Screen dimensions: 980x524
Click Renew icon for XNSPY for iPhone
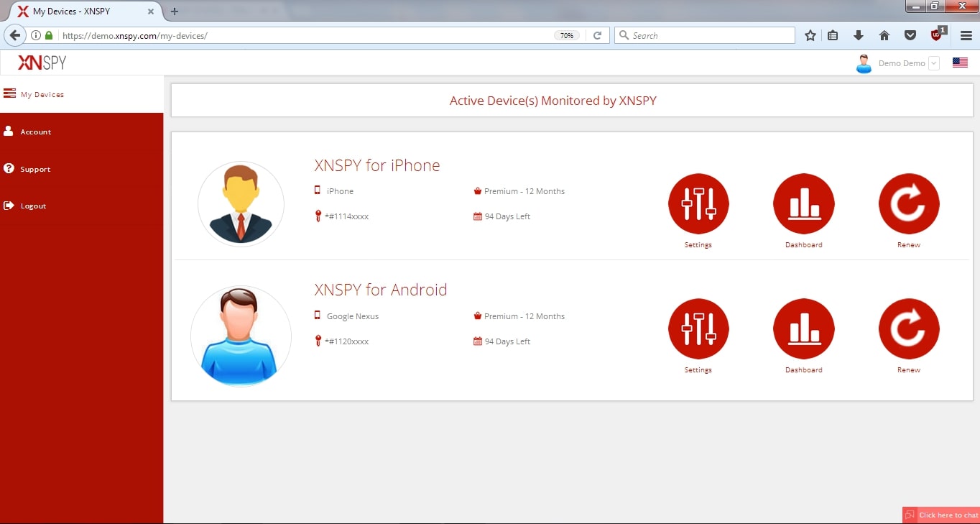pyautogui.click(x=909, y=203)
